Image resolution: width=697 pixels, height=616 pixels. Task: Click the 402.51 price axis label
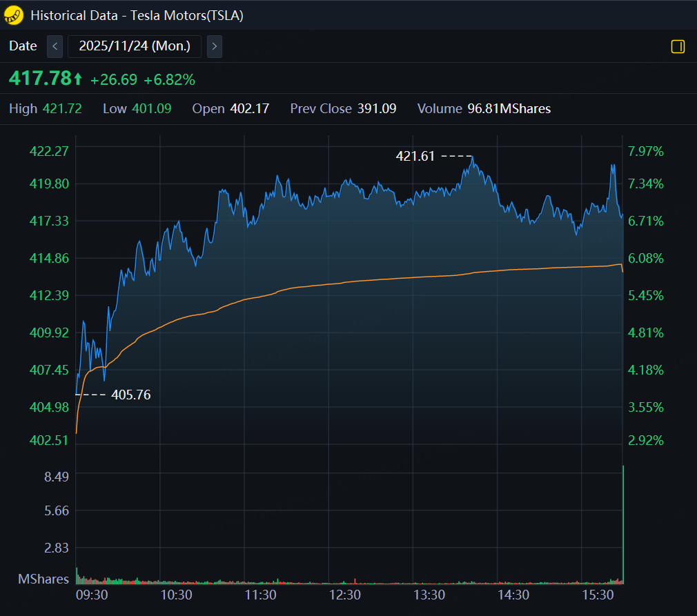click(x=49, y=441)
